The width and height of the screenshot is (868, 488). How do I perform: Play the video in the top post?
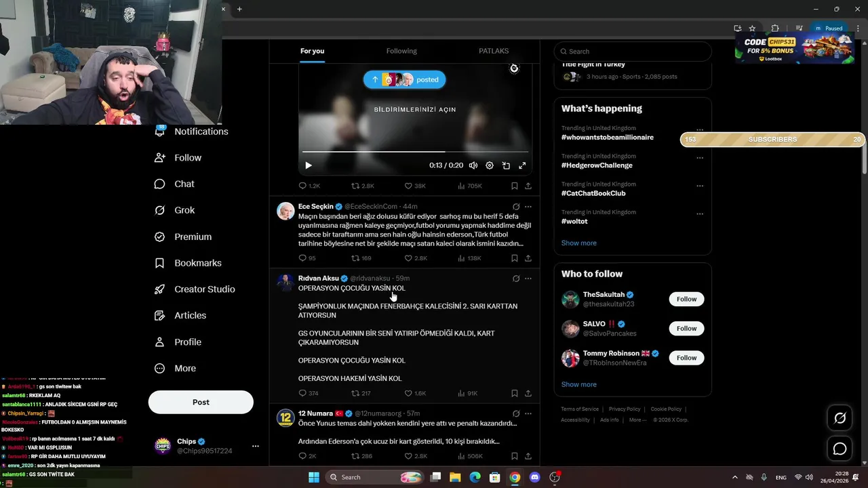click(x=309, y=165)
